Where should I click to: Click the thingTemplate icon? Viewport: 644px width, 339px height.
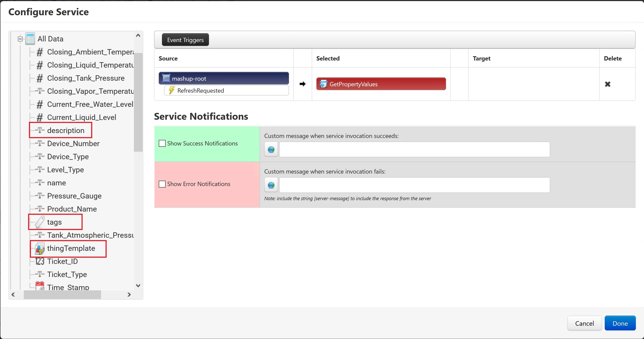[x=40, y=248]
